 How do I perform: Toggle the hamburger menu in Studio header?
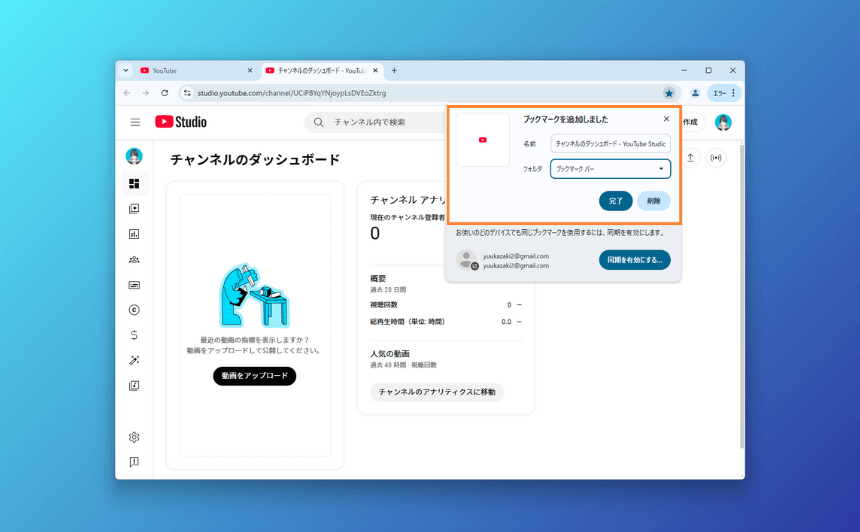(135, 122)
